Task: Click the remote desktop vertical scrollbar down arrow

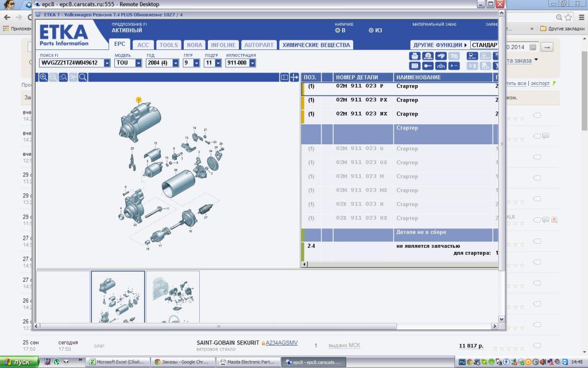Action: click(x=502, y=320)
